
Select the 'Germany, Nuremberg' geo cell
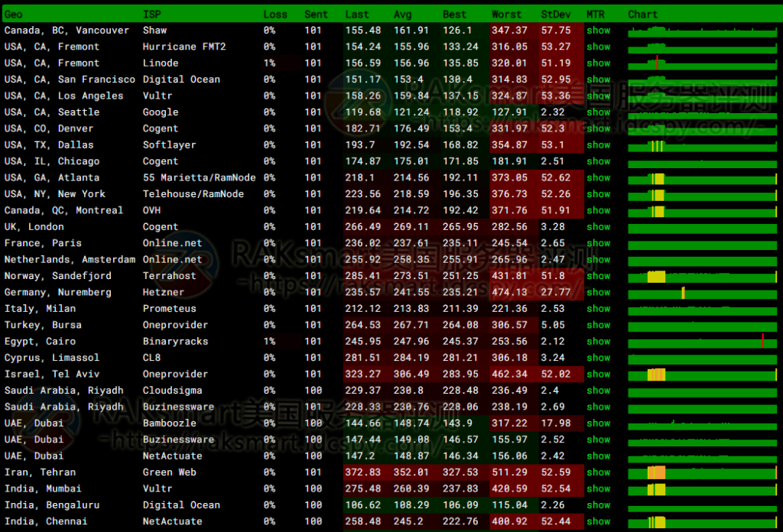[58, 293]
